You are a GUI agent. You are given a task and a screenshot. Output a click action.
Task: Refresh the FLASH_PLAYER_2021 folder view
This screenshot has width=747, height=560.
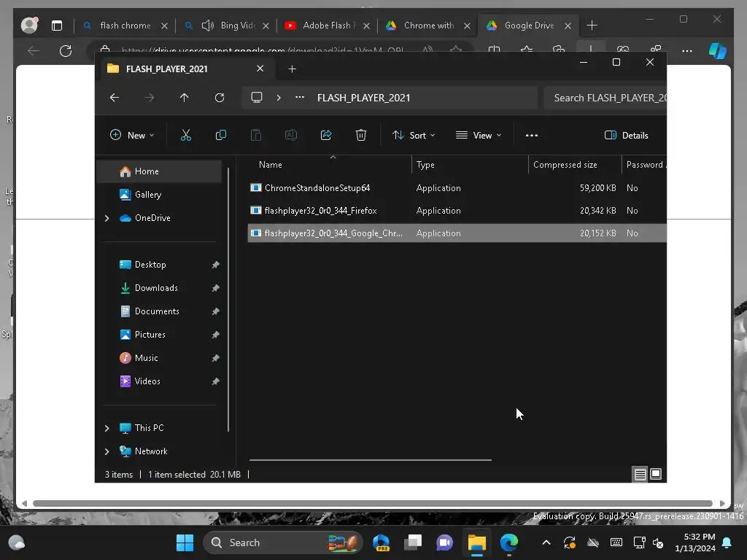(219, 98)
